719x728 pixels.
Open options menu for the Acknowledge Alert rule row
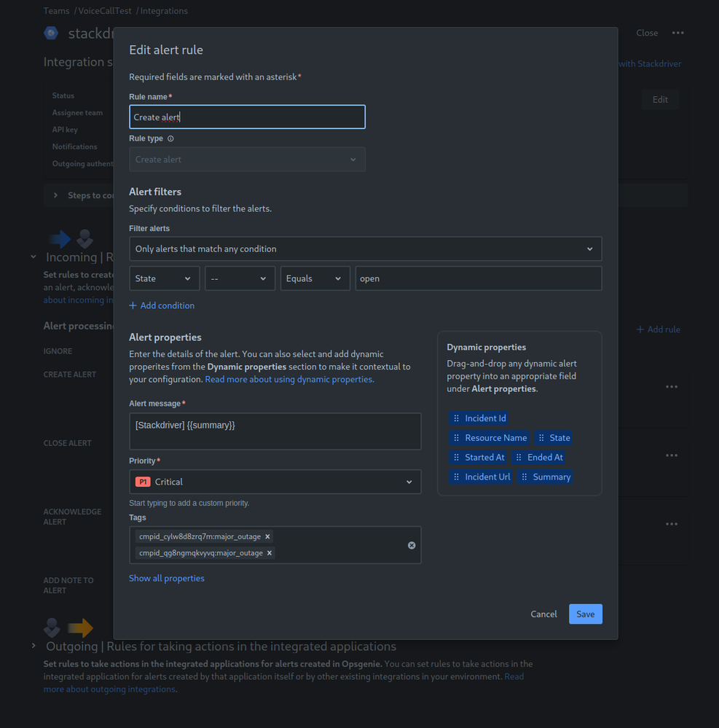[x=672, y=524]
